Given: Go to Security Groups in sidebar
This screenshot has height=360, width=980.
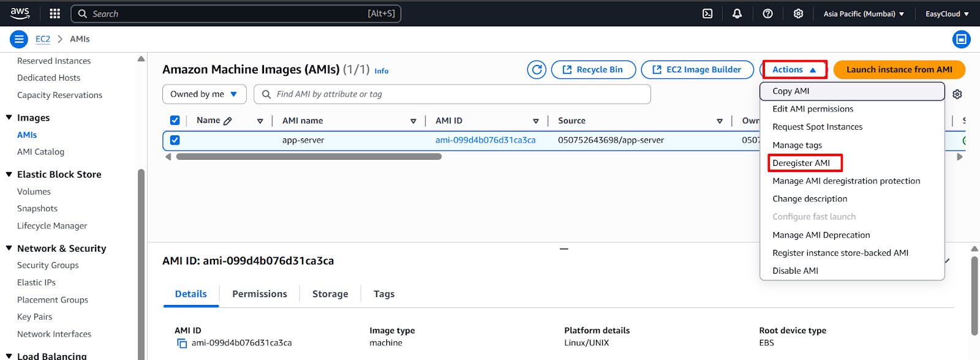Looking at the screenshot, I should [48, 265].
